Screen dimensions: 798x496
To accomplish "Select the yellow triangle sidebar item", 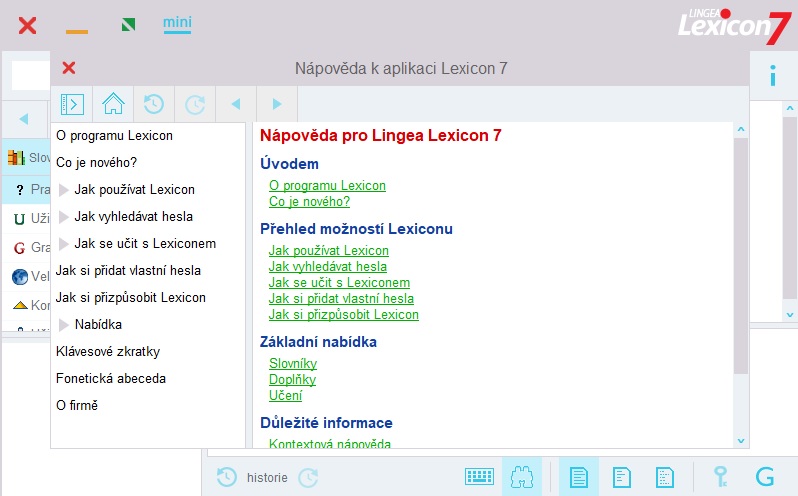I will tap(20, 305).
